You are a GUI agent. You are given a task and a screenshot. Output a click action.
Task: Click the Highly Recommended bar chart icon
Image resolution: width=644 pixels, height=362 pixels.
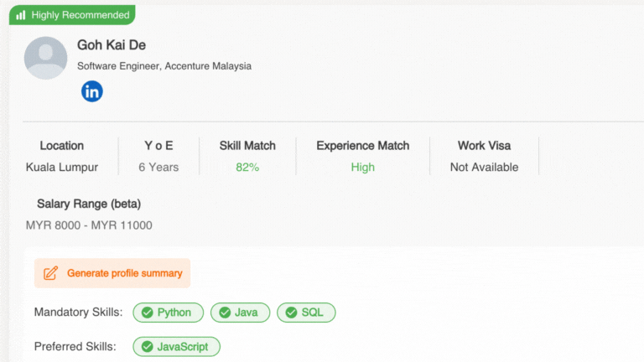tap(21, 15)
